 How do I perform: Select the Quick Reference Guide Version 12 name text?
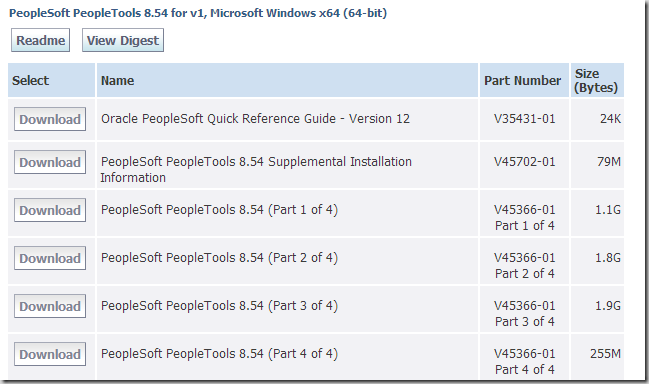pos(255,119)
